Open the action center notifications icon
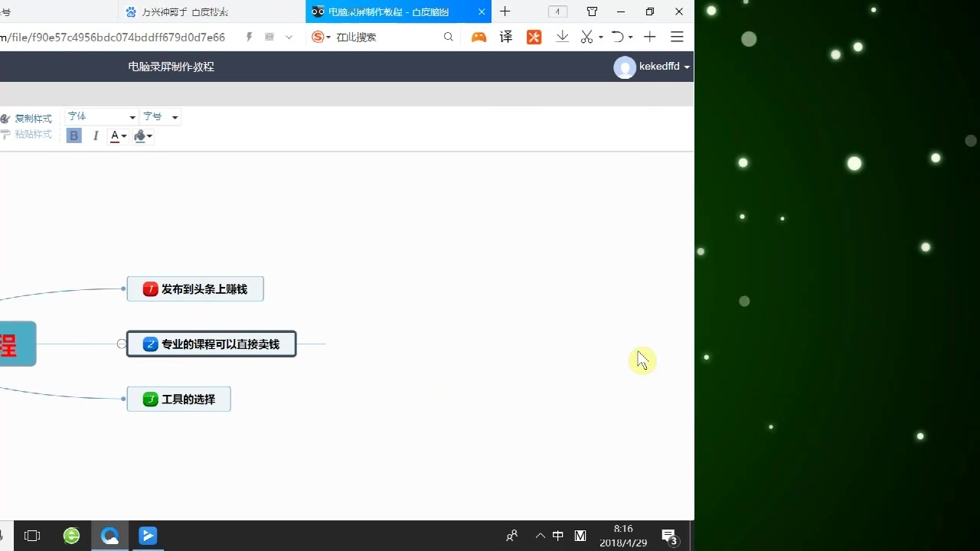 coord(669,536)
